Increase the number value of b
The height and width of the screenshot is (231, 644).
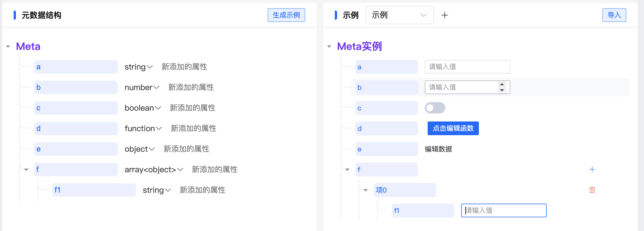coord(502,84)
